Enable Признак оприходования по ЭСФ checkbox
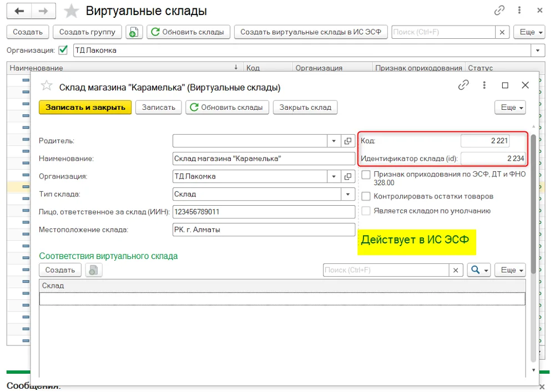The image size is (555, 392). click(x=366, y=174)
